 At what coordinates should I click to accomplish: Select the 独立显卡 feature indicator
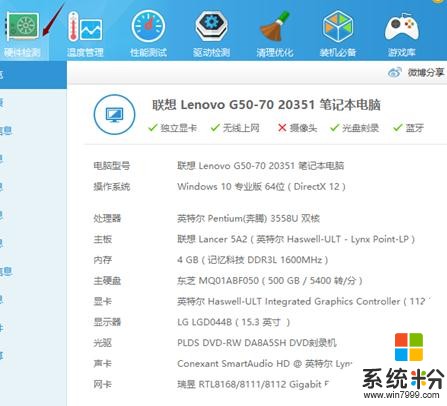tap(172, 128)
